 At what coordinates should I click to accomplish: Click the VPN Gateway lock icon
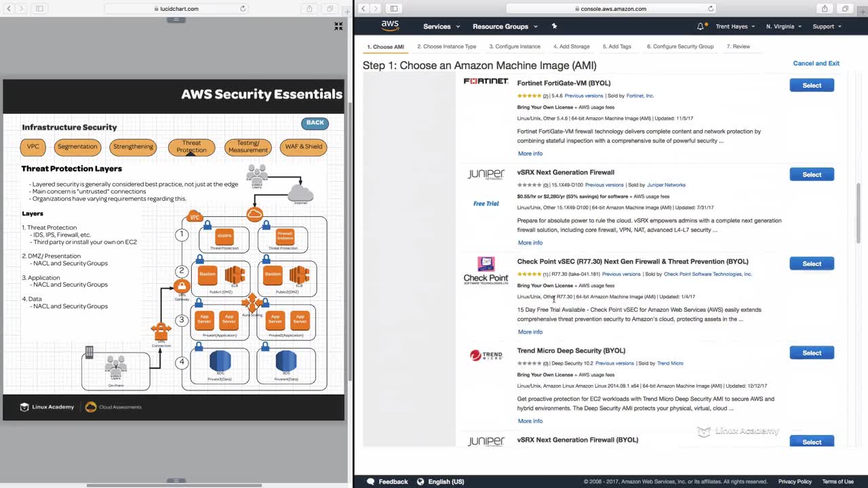tap(181, 287)
